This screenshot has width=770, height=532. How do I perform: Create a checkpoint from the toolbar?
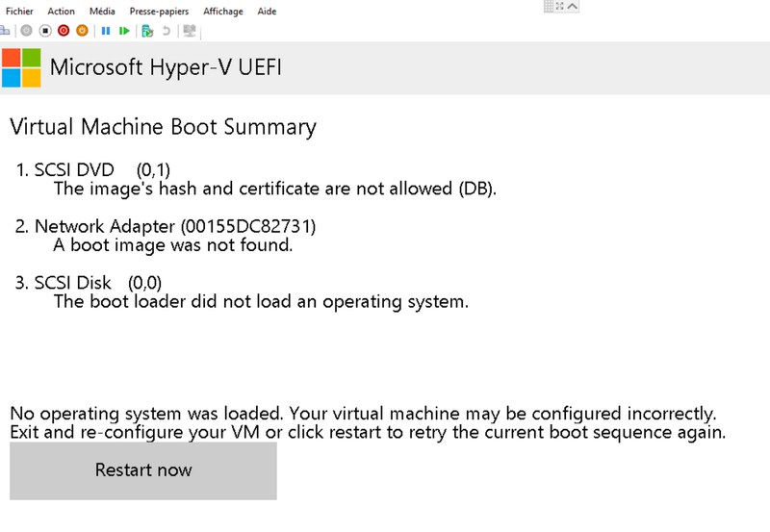pos(147,31)
